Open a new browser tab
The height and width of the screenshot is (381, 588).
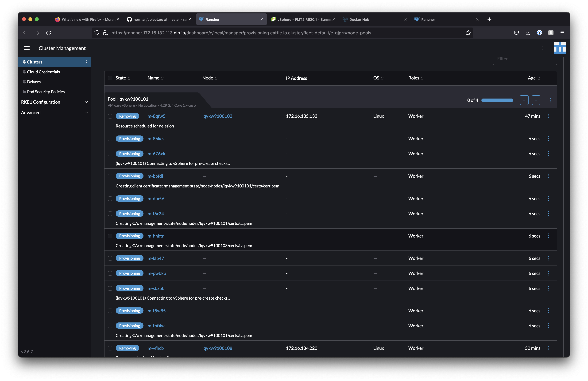pyautogui.click(x=489, y=20)
